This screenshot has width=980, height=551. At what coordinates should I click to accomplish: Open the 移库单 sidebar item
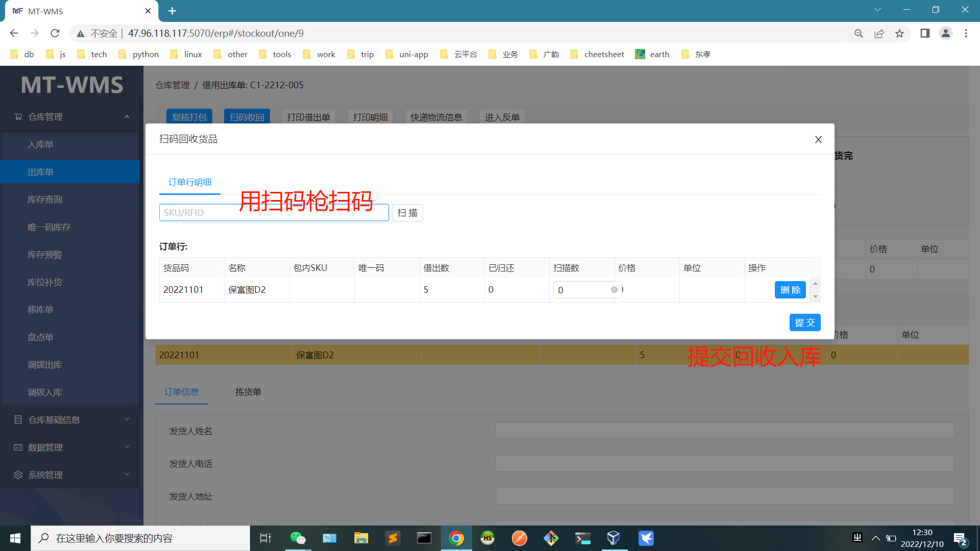70,310
